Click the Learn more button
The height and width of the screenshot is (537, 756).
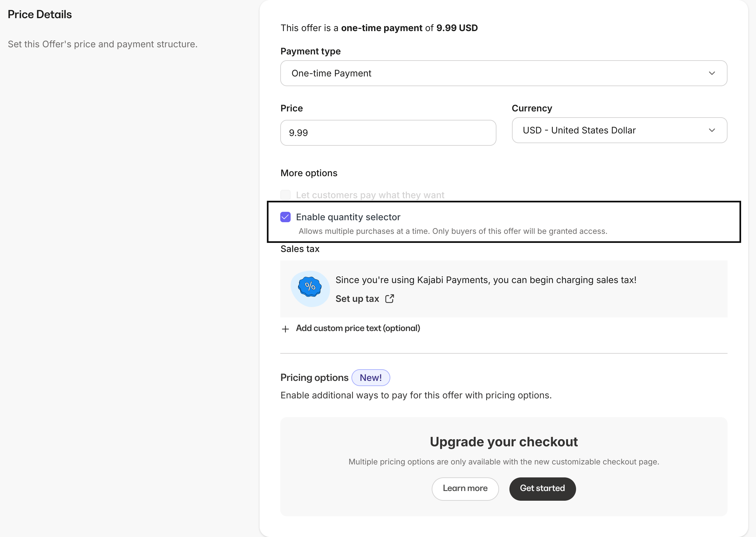click(465, 488)
